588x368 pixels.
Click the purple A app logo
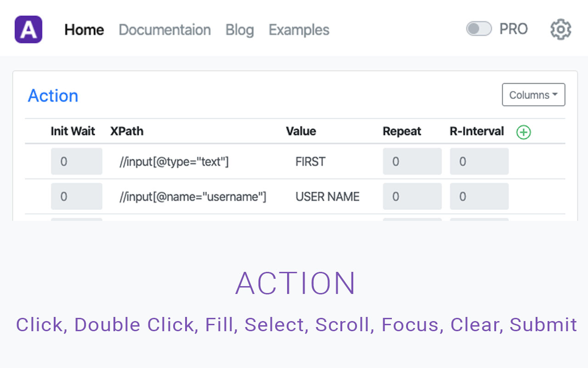28,29
